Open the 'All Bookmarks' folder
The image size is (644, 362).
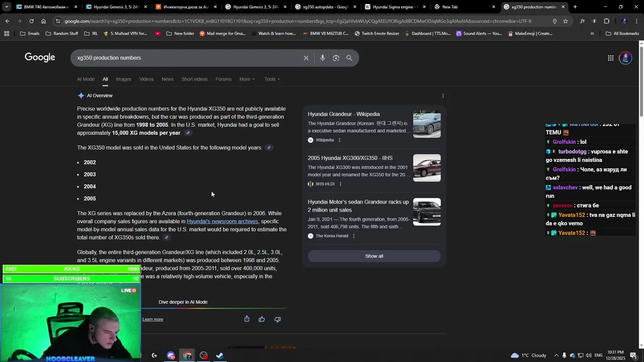(x=622, y=34)
